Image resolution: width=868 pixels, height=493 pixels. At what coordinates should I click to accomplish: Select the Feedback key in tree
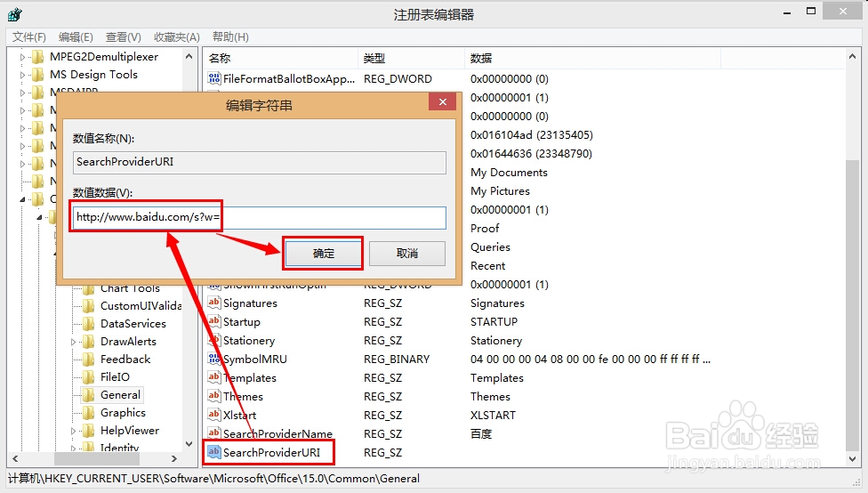(x=125, y=359)
